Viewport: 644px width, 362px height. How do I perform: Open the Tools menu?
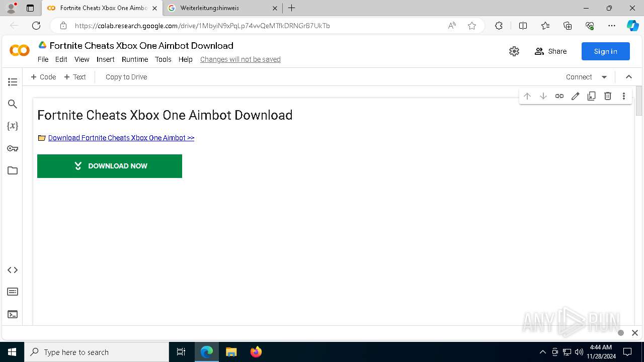tap(163, 59)
